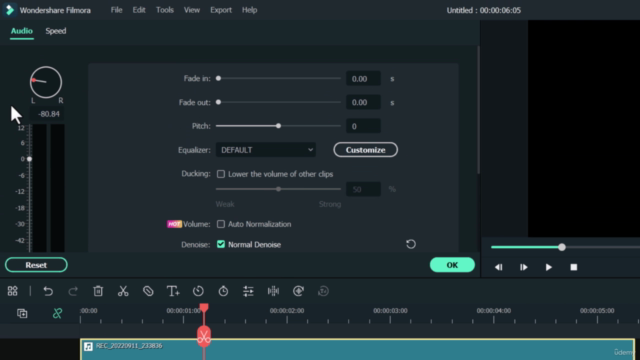Open the Equalizer DEFAULT dropdown

pos(266,150)
